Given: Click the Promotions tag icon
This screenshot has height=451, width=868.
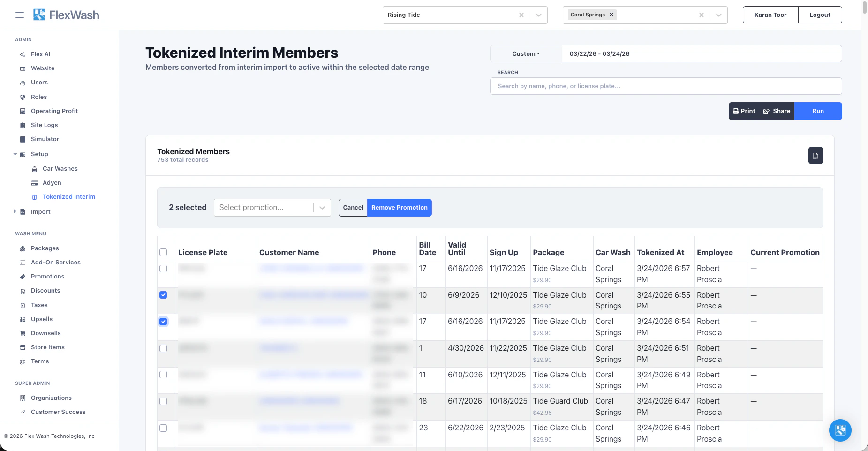Looking at the screenshot, I should pyautogui.click(x=23, y=277).
